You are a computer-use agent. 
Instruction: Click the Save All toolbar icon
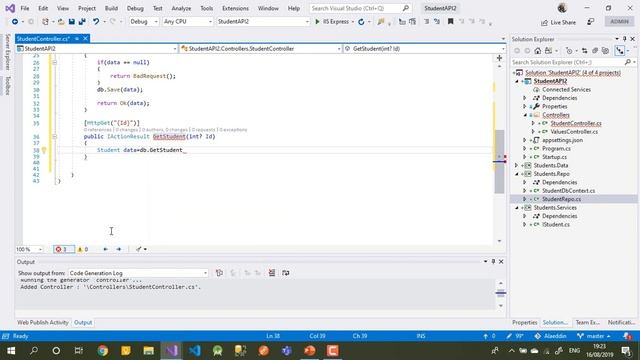point(82,22)
